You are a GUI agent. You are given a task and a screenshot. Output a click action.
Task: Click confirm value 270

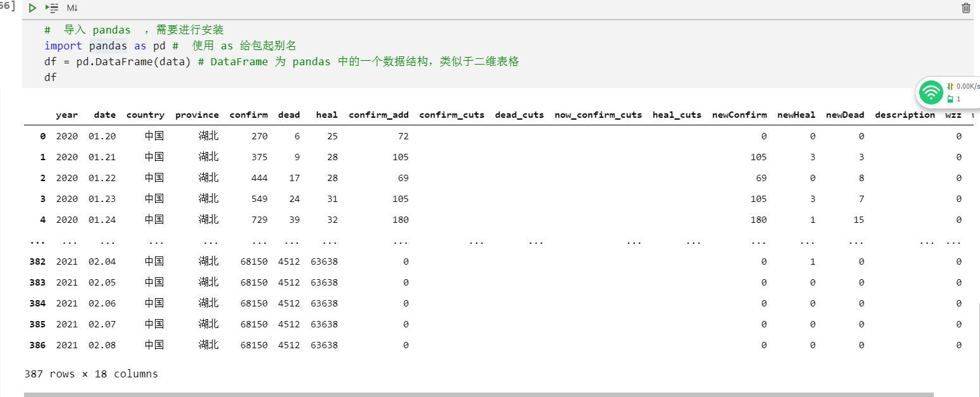(259, 136)
